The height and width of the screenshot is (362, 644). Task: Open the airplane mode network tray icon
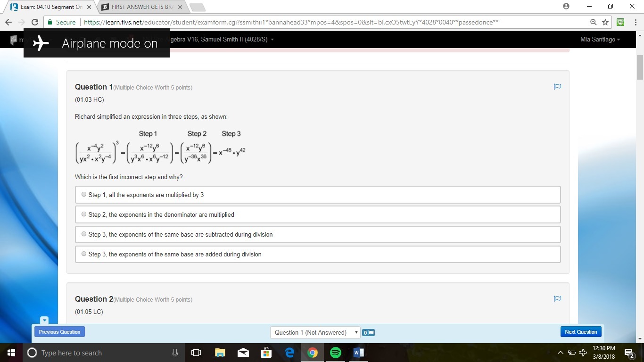[583, 353]
